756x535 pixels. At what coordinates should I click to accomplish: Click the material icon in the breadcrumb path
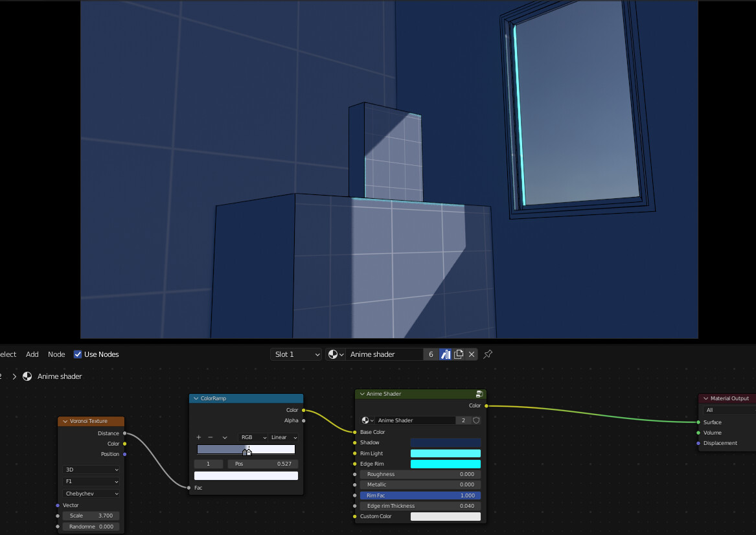pyautogui.click(x=27, y=376)
